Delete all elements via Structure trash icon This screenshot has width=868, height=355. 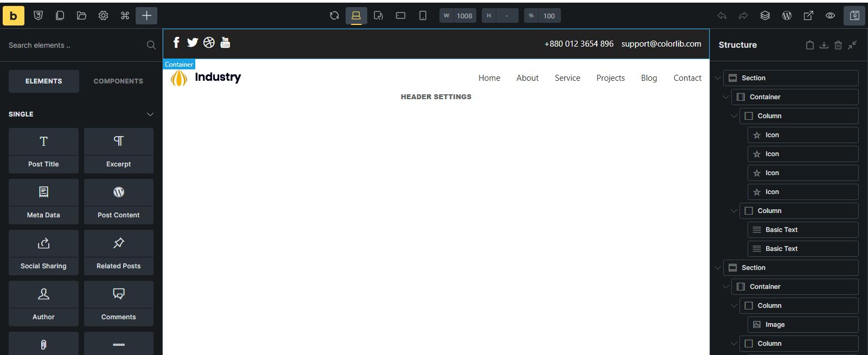[x=838, y=45]
